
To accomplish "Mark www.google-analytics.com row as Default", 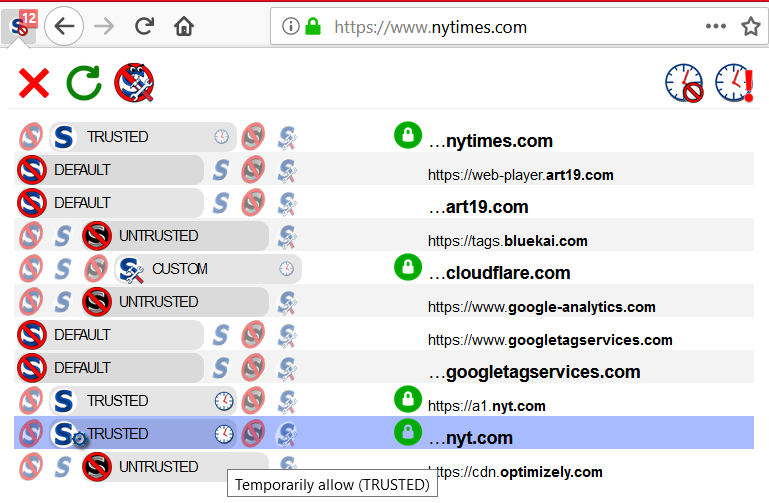I will pyautogui.click(x=31, y=302).
